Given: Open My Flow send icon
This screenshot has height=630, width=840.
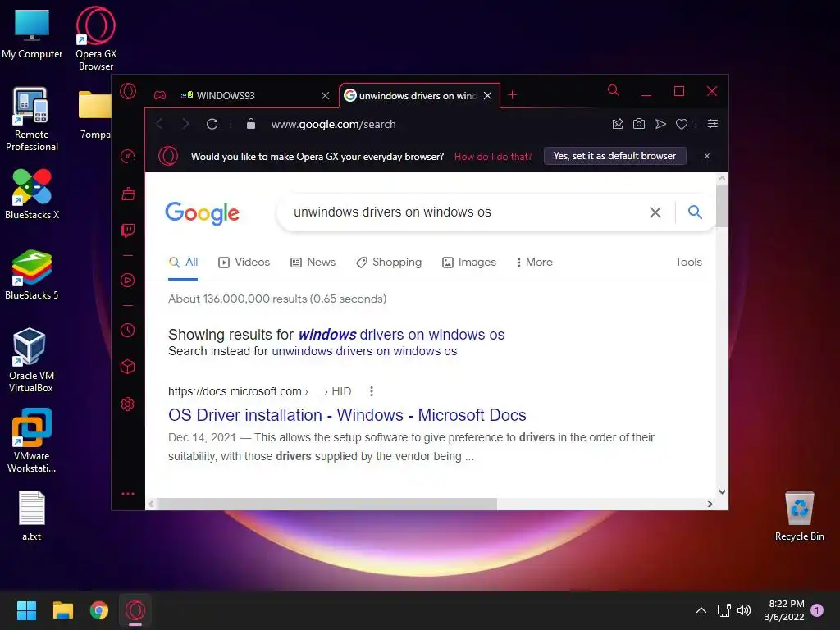Looking at the screenshot, I should pos(660,124).
